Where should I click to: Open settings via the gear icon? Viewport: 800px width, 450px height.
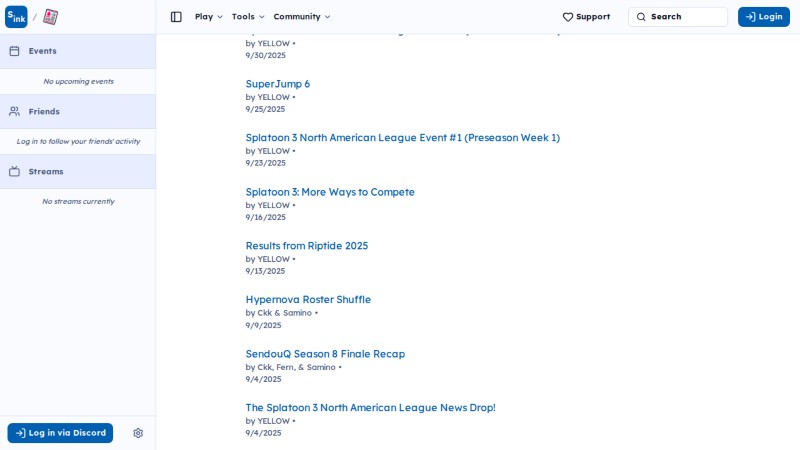(x=138, y=433)
